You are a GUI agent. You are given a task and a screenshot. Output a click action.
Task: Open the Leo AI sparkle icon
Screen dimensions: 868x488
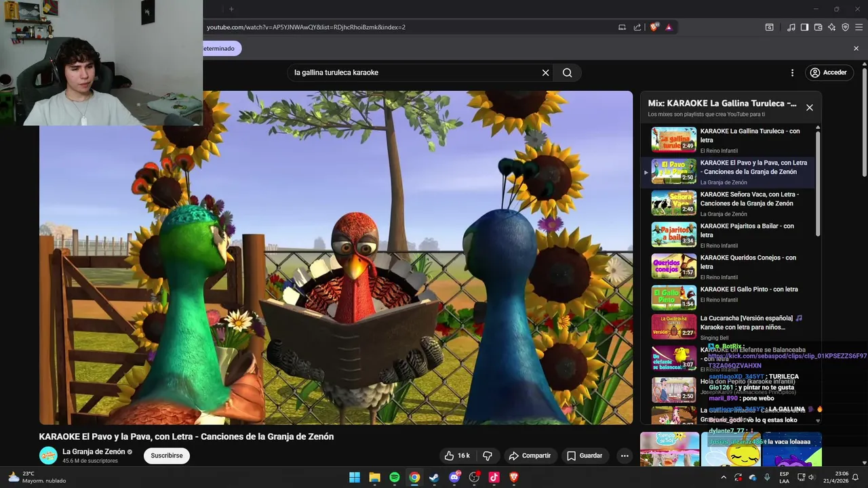point(831,27)
